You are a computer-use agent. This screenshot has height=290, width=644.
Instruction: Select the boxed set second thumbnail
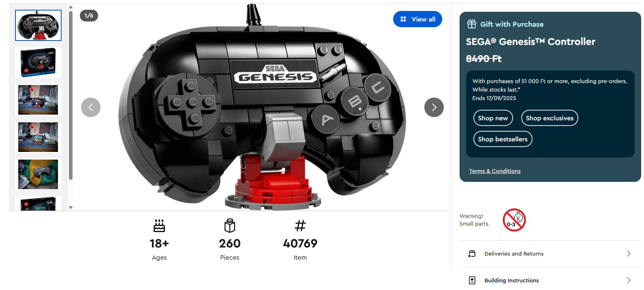38,63
